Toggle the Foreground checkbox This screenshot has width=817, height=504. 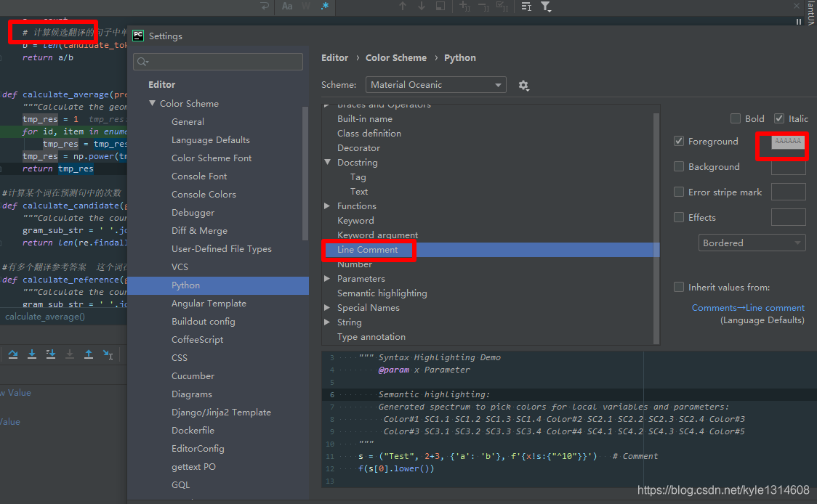click(678, 141)
